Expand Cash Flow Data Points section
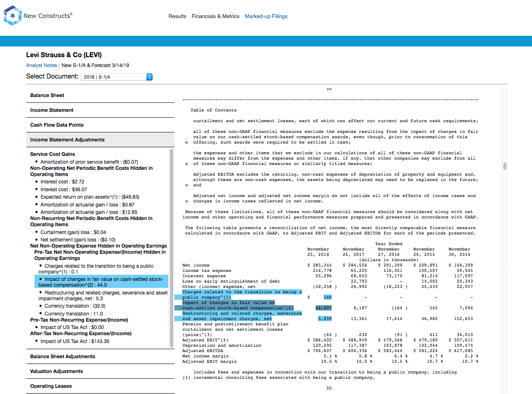Screen dimensions: 532x394 (x=100, y=125)
